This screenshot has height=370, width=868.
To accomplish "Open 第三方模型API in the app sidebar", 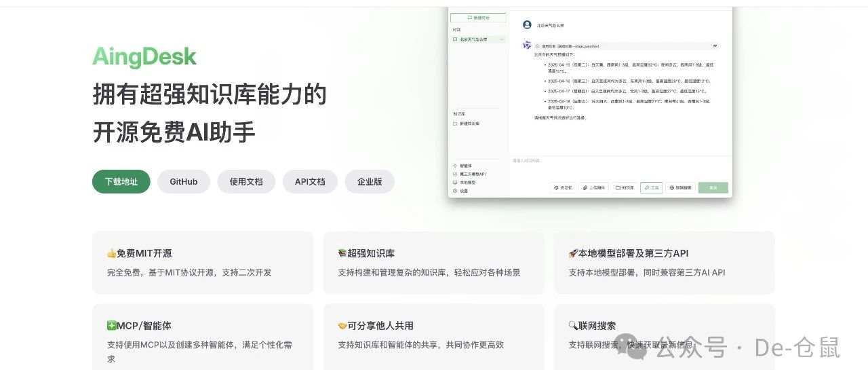I will [469, 174].
